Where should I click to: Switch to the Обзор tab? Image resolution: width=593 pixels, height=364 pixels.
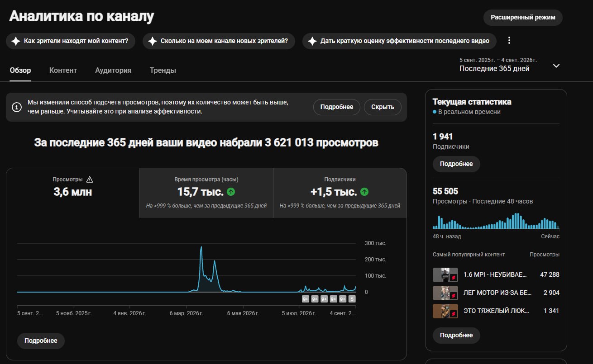pos(20,70)
